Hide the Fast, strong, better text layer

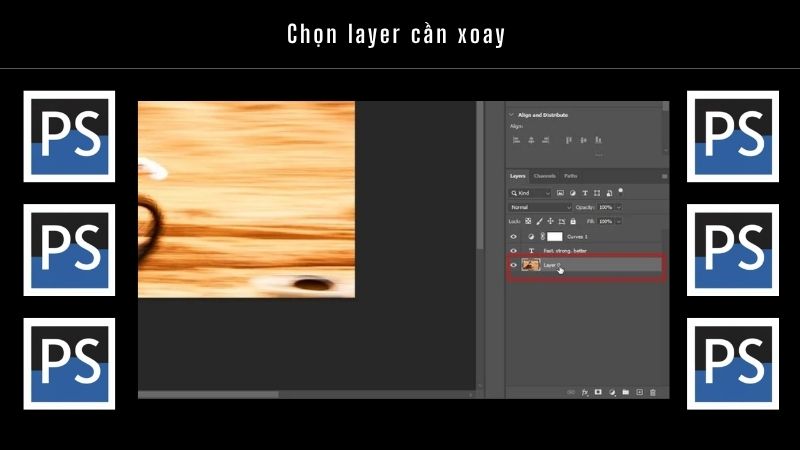(514, 251)
